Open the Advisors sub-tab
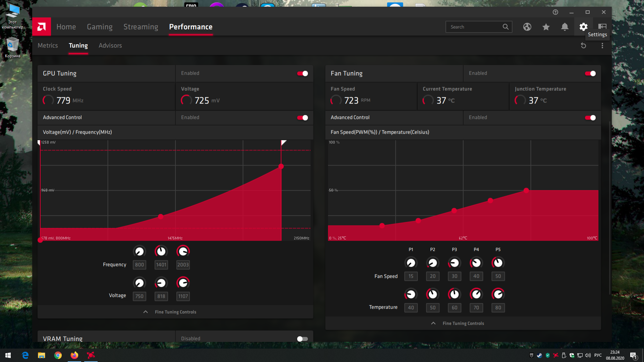The height and width of the screenshot is (362, 644). pos(110,46)
